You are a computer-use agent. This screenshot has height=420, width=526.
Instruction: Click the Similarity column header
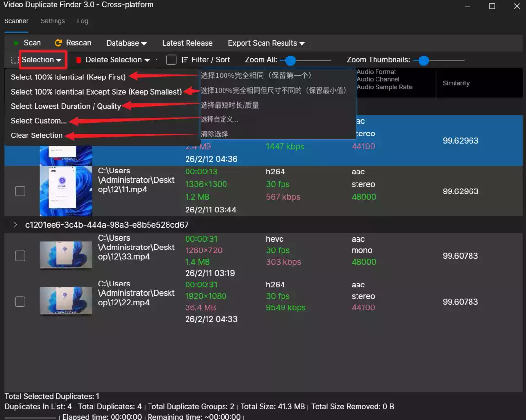click(x=456, y=83)
